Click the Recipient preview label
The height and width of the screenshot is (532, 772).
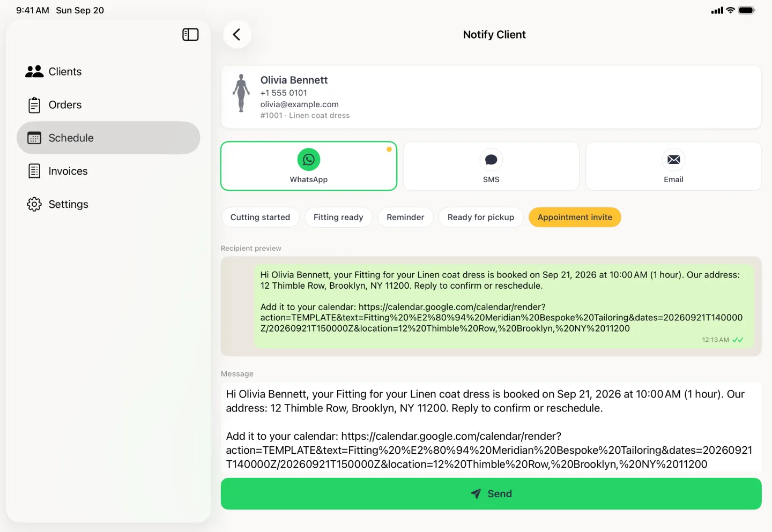pos(251,249)
